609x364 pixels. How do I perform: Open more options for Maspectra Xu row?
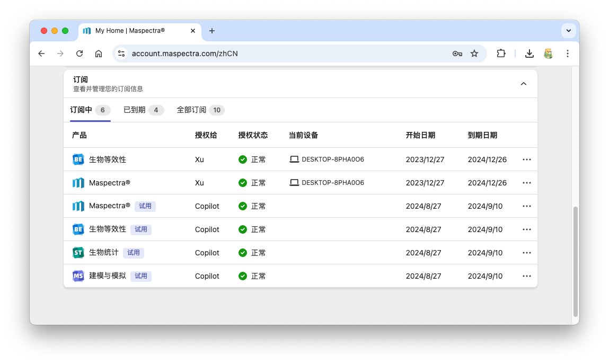pyautogui.click(x=527, y=183)
